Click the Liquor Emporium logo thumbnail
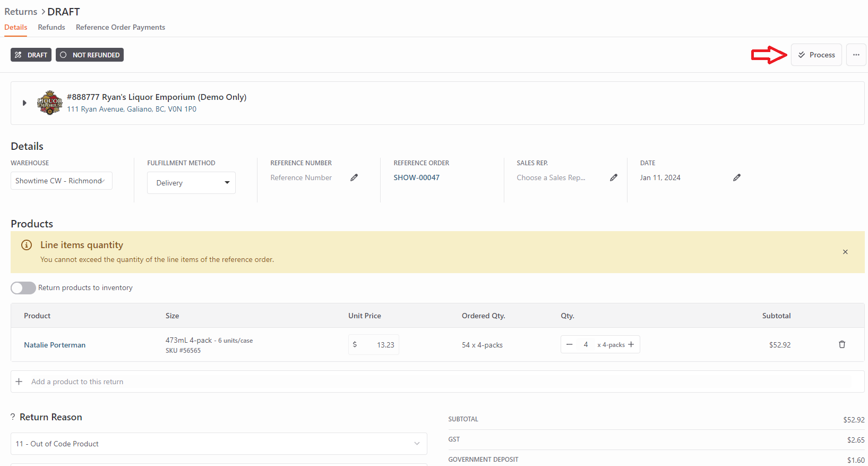This screenshot has width=868, height=466. (x=50, y=103)
